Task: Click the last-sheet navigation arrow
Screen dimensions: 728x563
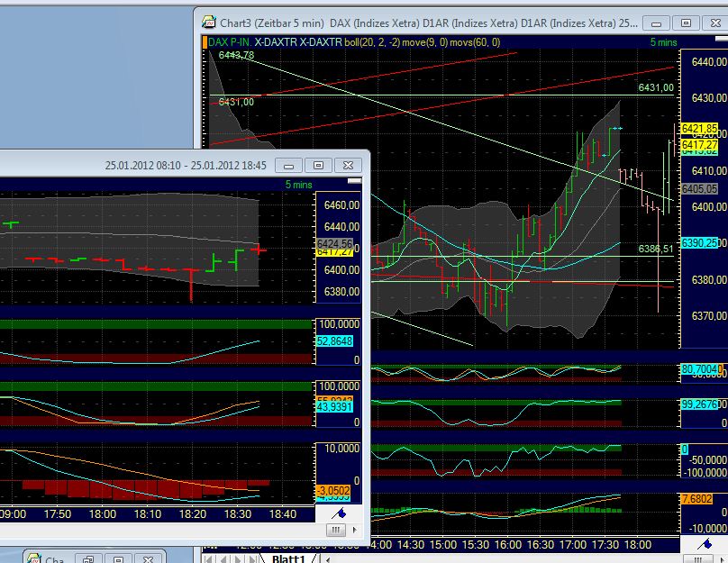Action: [252, 558]
